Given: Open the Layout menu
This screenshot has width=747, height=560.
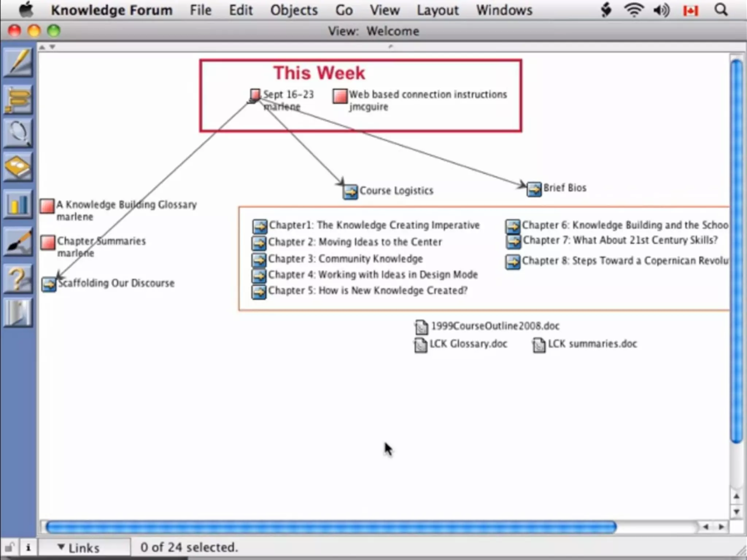Looking at the screenshot, I should click(437, 10).
